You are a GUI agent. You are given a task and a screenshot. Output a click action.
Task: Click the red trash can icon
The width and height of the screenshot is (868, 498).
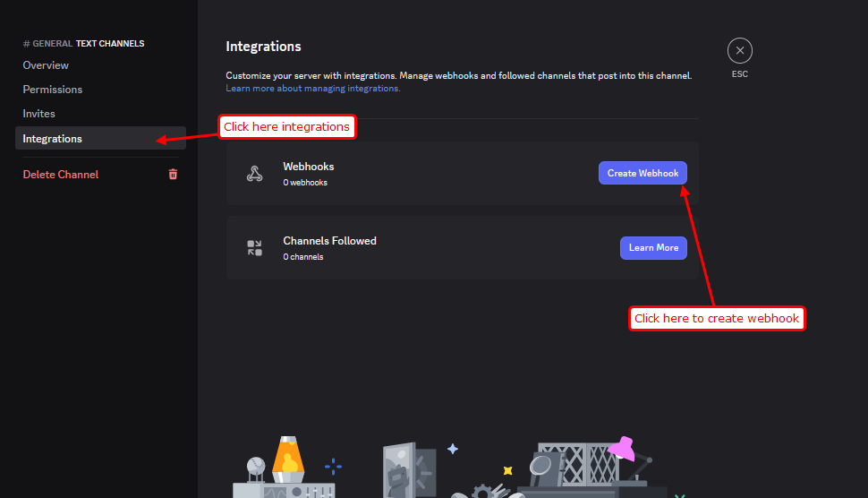click(x=173, y=175)
